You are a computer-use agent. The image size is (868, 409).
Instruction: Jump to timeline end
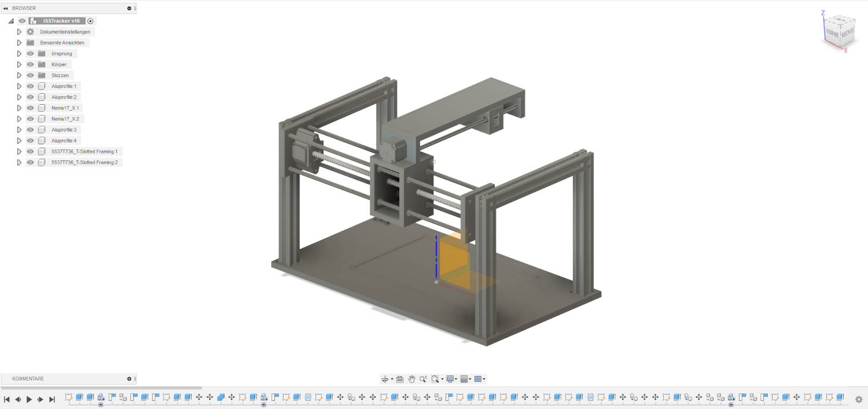pos(52,399)
